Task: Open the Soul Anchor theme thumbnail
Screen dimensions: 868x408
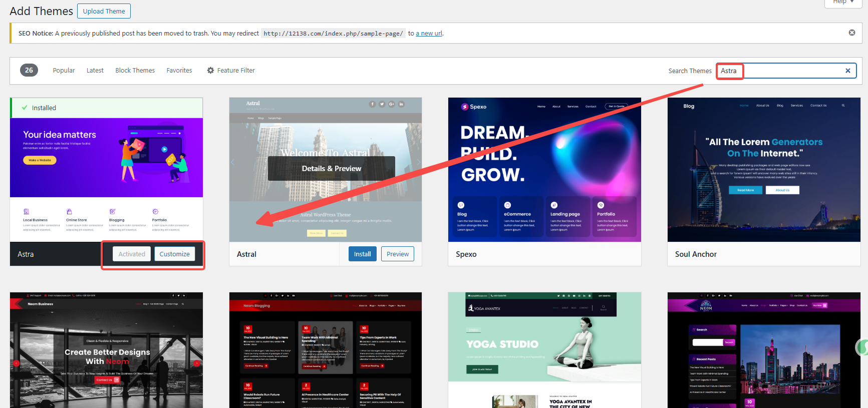Action: (764, 170)
